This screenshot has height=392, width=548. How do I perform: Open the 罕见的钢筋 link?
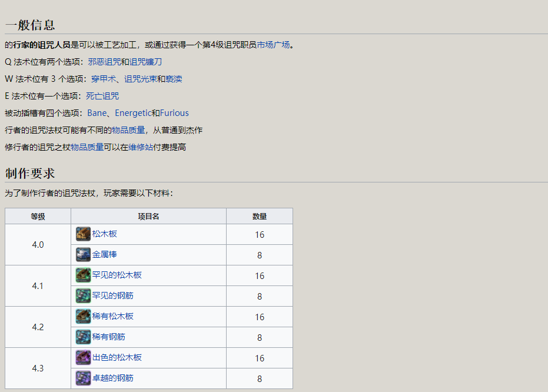coord(112,295)
